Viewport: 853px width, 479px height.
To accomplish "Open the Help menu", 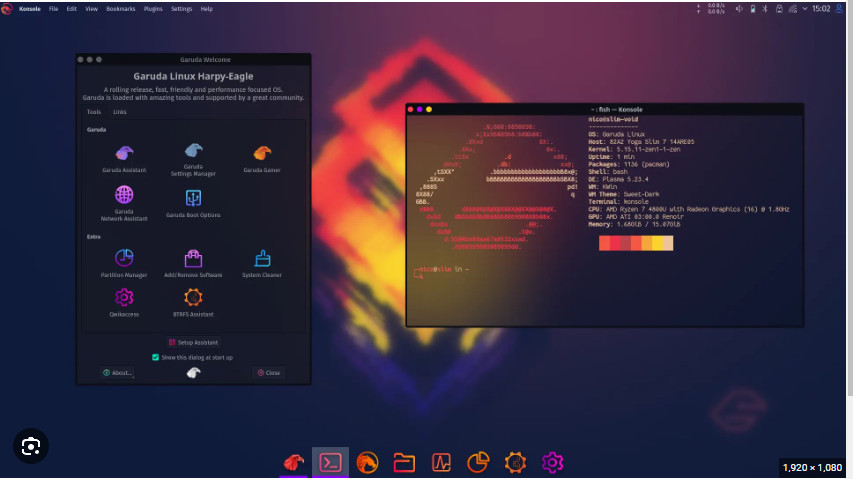I will coord(207,9).
